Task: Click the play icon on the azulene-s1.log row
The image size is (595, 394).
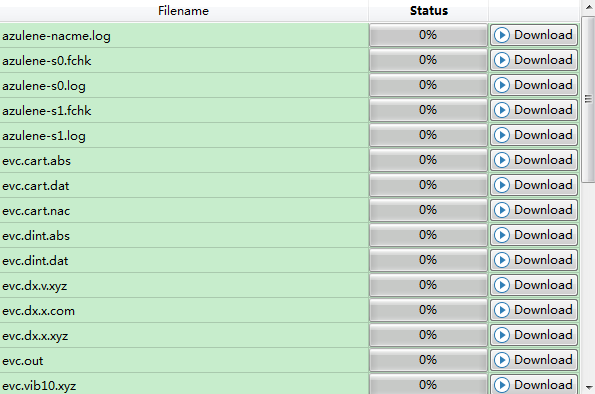Action: [502, 135]
